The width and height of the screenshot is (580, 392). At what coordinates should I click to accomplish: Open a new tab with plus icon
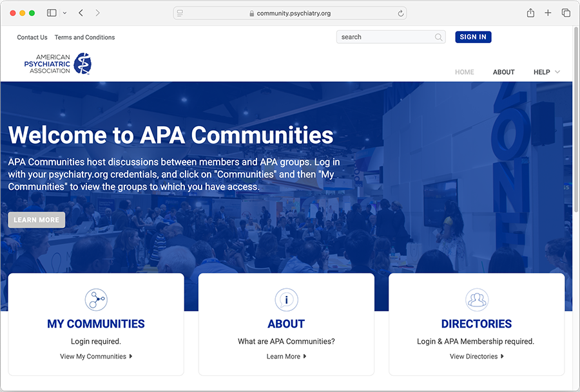pyautogui.click(x=548, y=13)
